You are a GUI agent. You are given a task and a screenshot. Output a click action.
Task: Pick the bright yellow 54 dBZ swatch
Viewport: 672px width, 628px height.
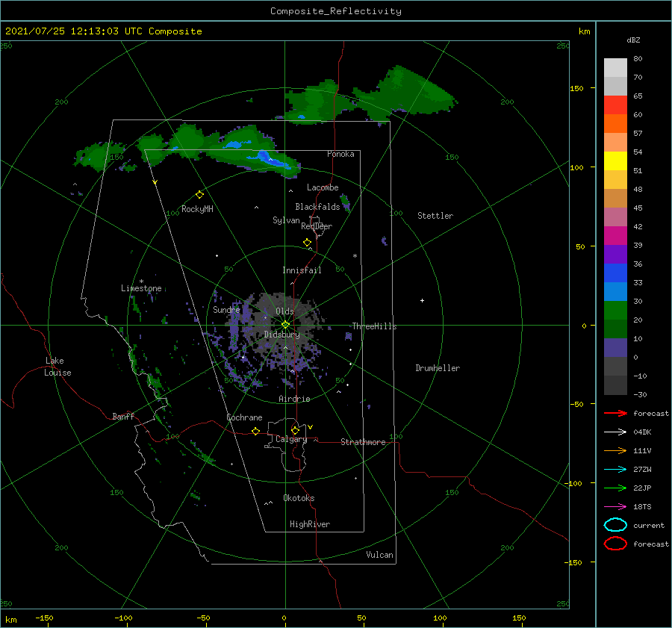tap(615, 161)
